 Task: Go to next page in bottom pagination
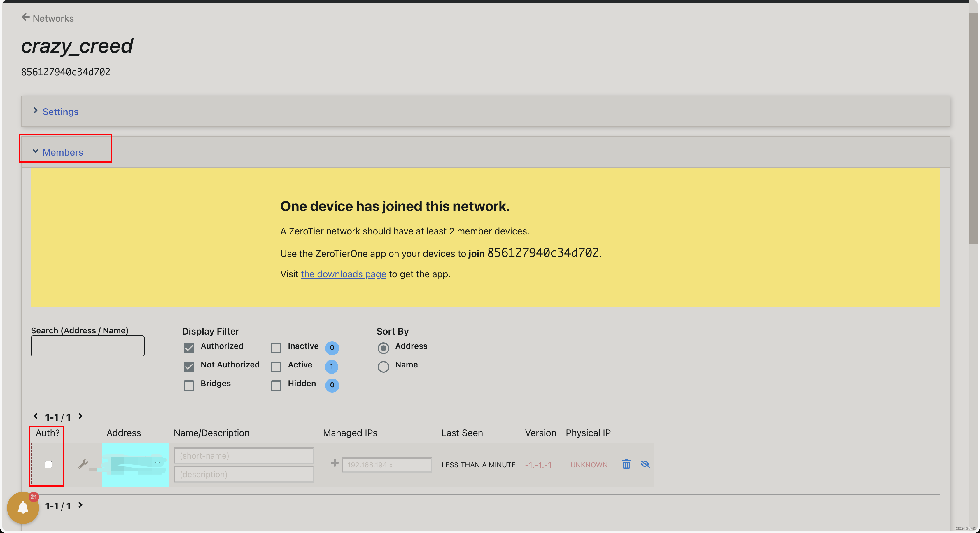(x=81, y=505)
